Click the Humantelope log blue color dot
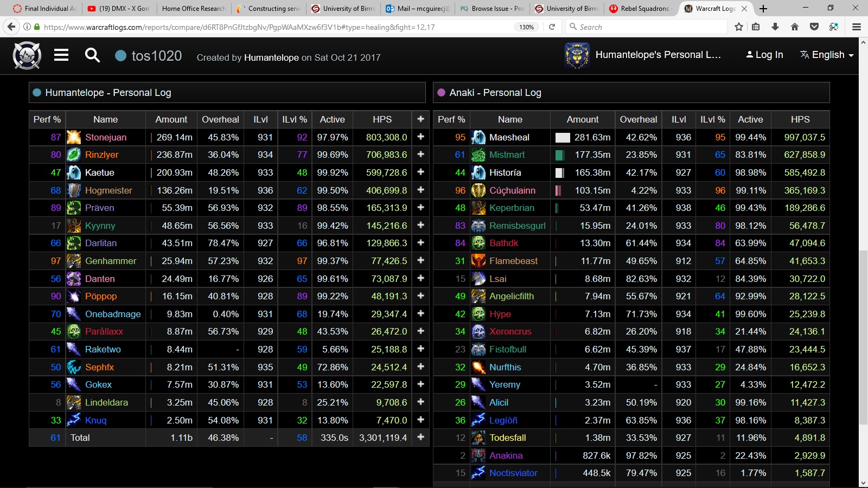This screenshot has width=868, height=488. (x=37, y=93)
